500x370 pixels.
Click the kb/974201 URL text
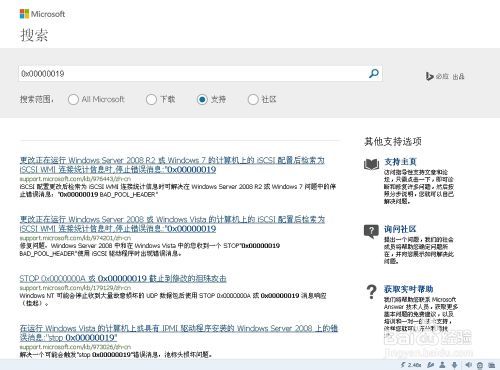click(x=75, y=238)
